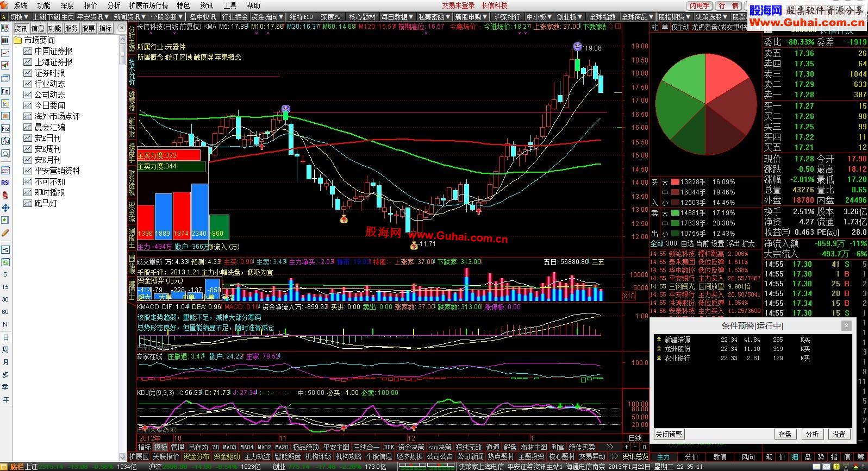The image size is (868, 471).
Task: Expand the 新闻资讯 dropdown
Action: pos(130,17)
